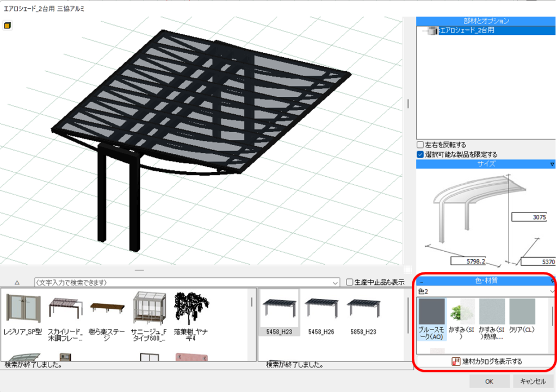557x392 pixels.
Task: Open the search text combo box dropdown arrow
Action: click(337, 283)
